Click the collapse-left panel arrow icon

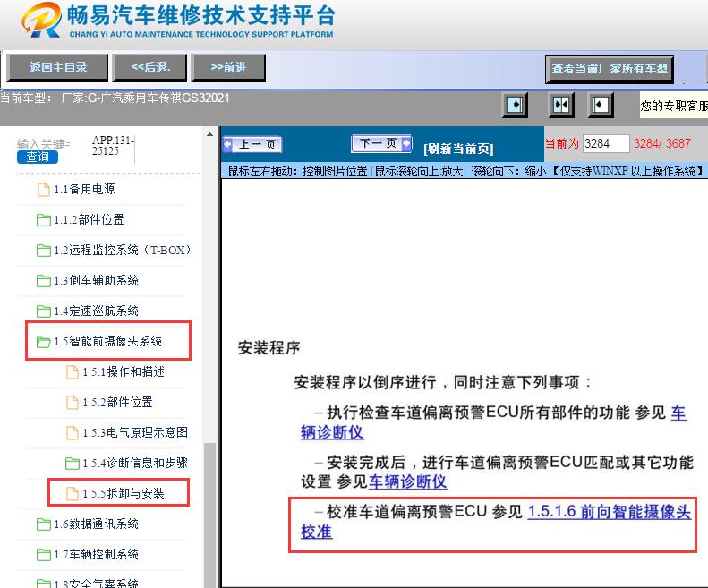click(601, 106)
